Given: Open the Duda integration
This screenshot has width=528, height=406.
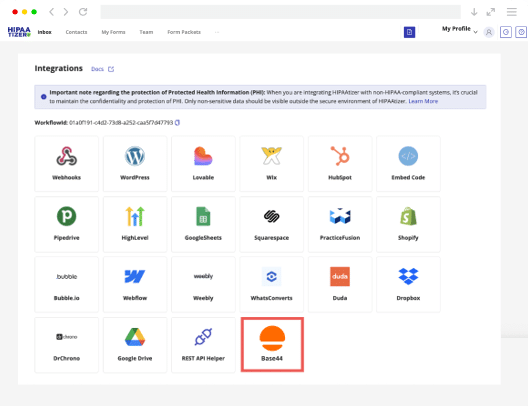Looking at the screenshot, I should 340,284.
